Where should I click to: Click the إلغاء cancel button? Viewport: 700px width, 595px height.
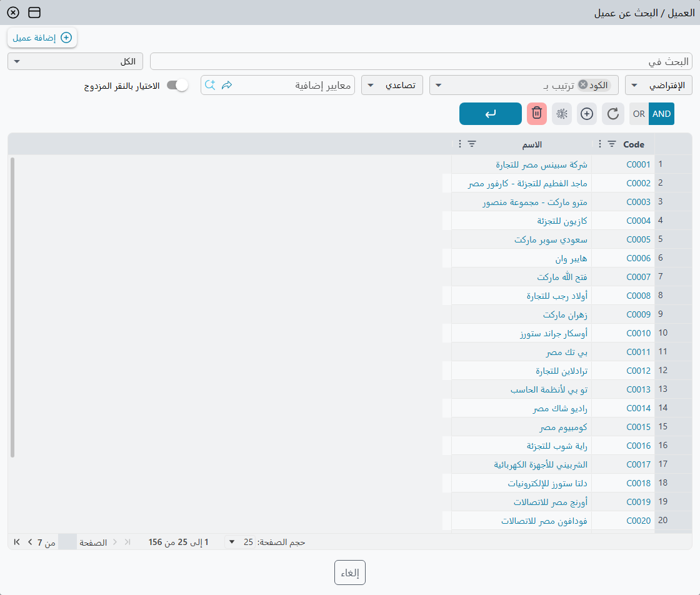[350, 572]
